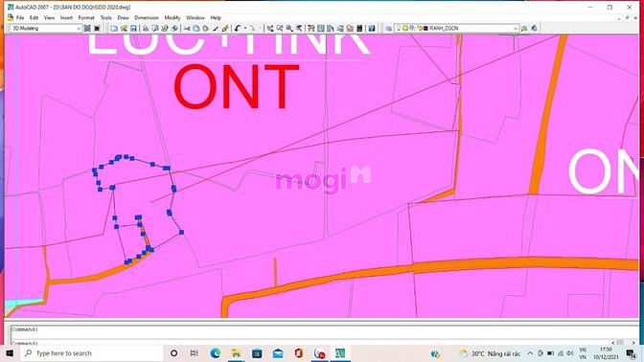Toggle freeze sun icon for RANH_DGCN layer
This screenshot has height=362, width=644.
click(x=405, y=29)
